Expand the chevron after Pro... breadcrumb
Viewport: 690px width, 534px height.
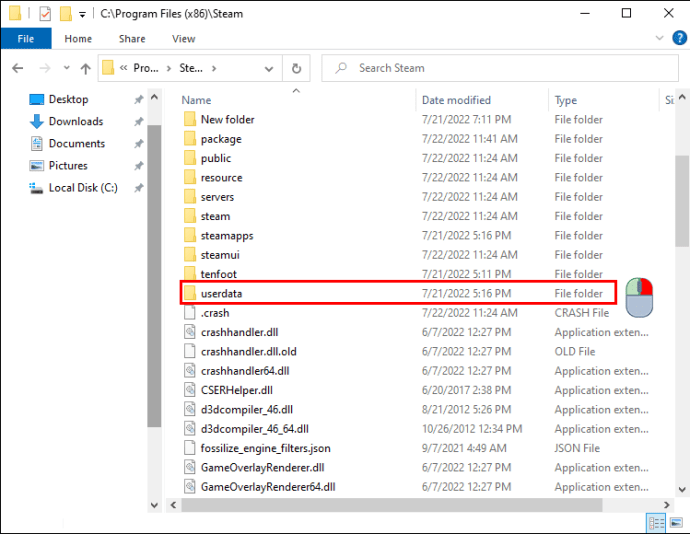tap(169, 68)
